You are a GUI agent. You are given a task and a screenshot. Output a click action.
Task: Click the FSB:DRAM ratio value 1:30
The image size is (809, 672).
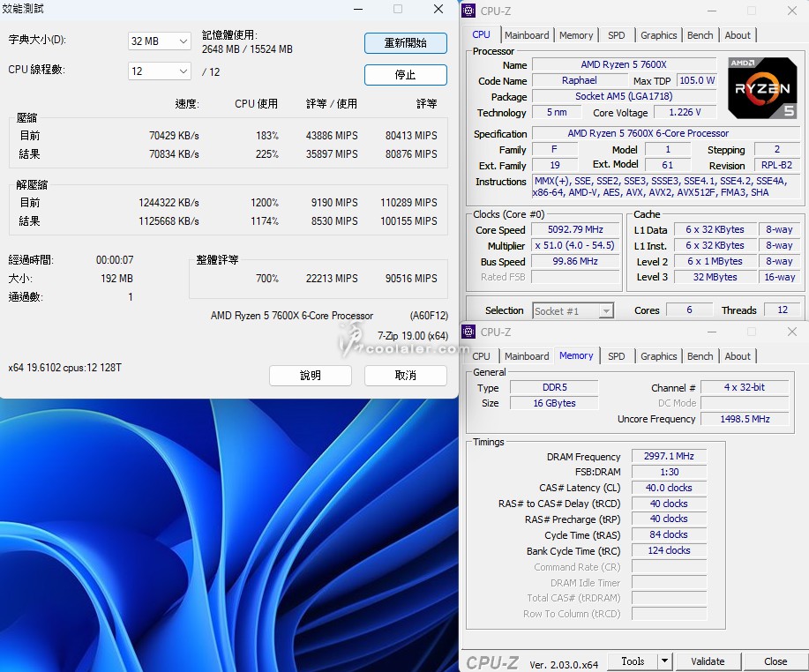[x=669, y=472]
